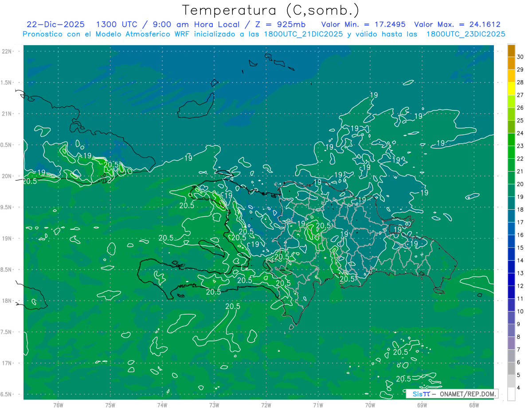Pick the yellow swatch between 27 and 28
The height and width of the screenshot is (411, 532).
(512, 89)
